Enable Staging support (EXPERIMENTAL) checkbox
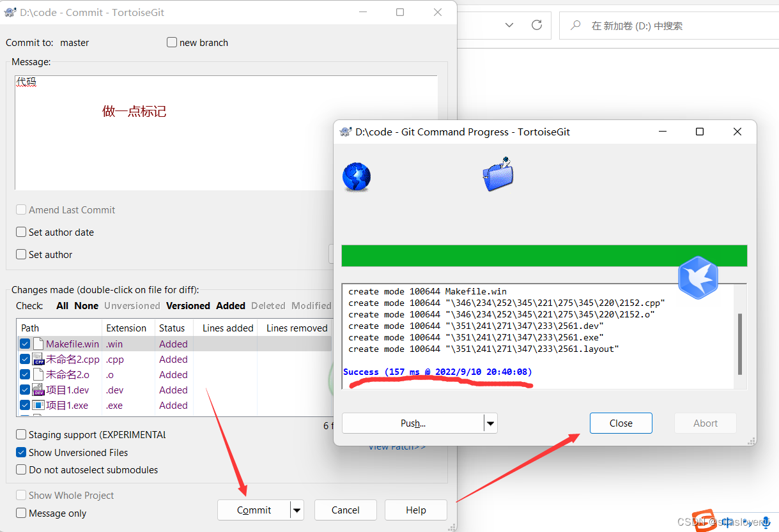The image size is (779, 532). [x=21, y=434]
